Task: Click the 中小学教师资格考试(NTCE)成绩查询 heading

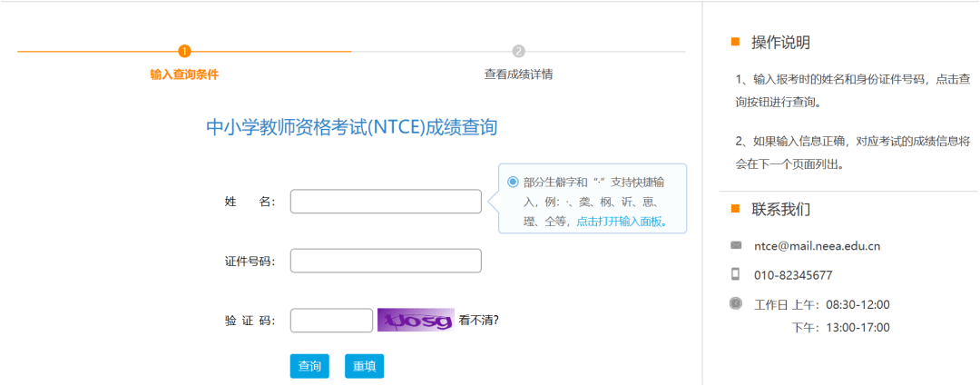Action: [351, 127]
